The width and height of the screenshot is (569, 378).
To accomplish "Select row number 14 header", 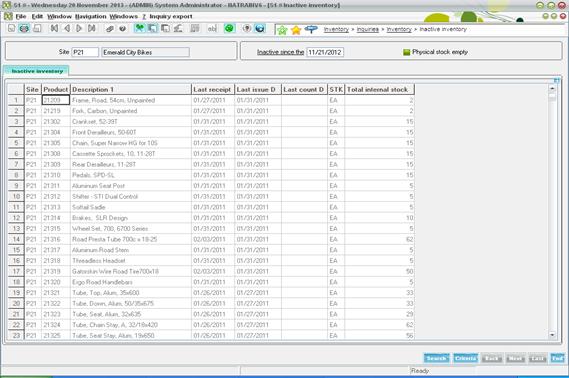I will [16, 239].
